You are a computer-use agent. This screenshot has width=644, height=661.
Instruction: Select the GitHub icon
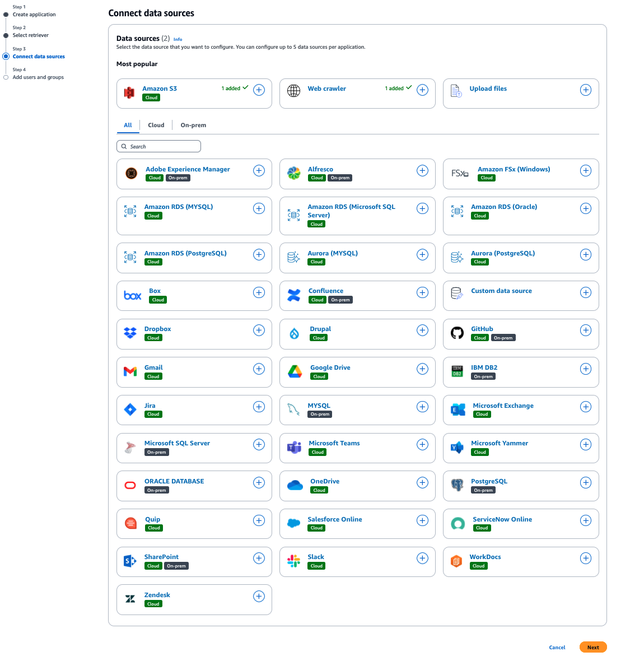[457, 331]
